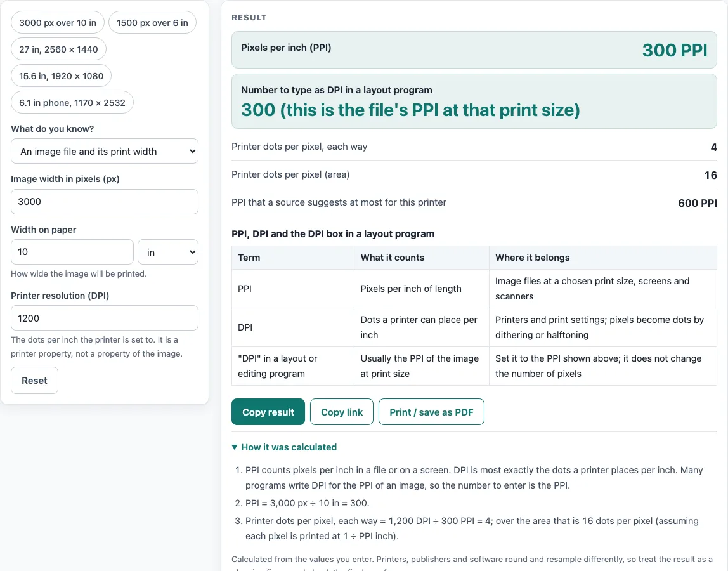The height and width of the screenshot is (571, 728).
Task: Pick the 15.6 in, 1920 × 1080 preset
Action: (x=62, y=75)
